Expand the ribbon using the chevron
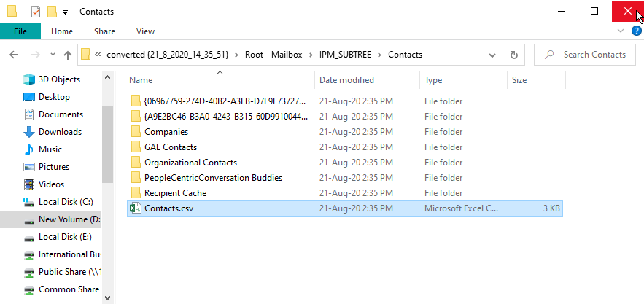The height and width of the screenshot is (304, 644). tap(620, 31)
